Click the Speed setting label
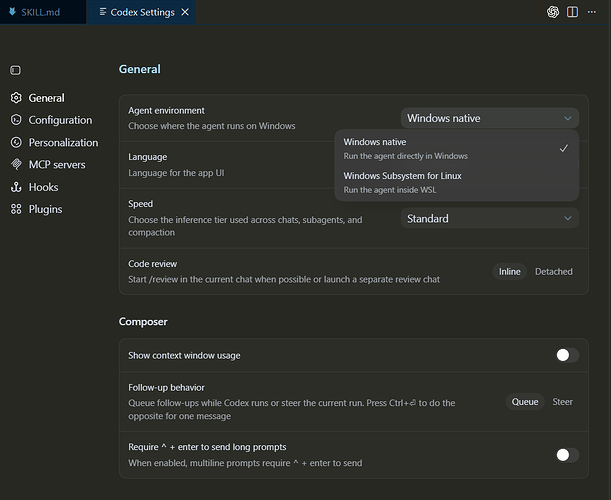Image resolution: width=611 pixels, height=500 pixels. point(141,204)
